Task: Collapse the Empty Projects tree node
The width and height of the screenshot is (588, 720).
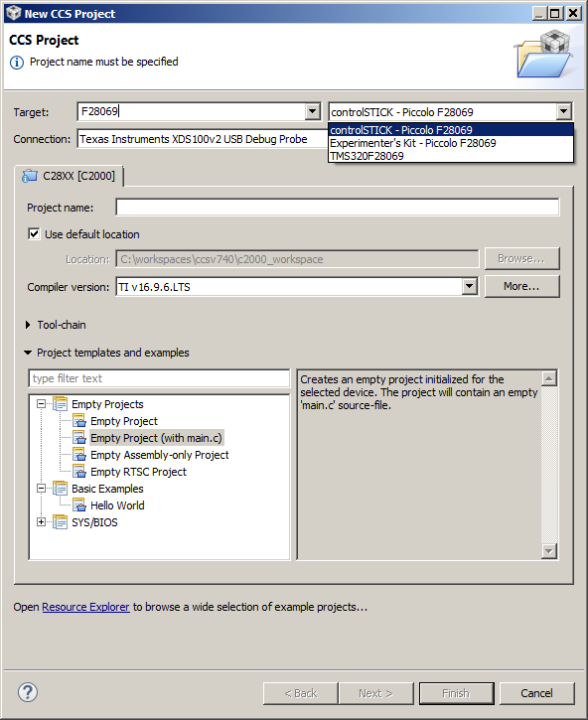Action: click(x=42, y=404)
